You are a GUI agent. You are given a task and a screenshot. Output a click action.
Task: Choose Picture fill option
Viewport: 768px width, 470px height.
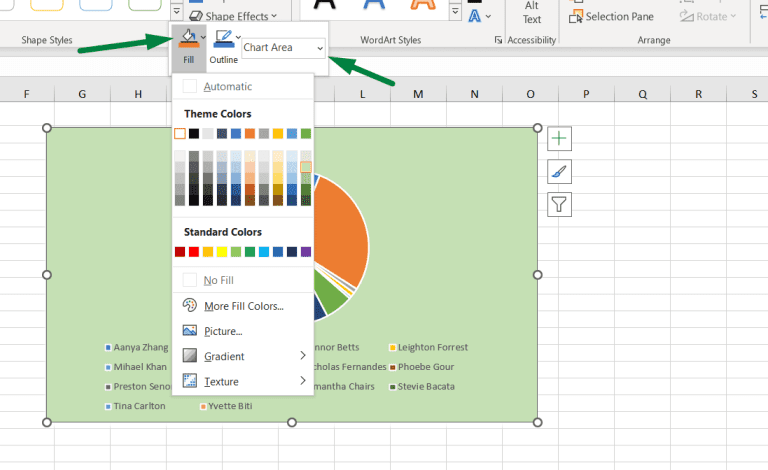242,331
